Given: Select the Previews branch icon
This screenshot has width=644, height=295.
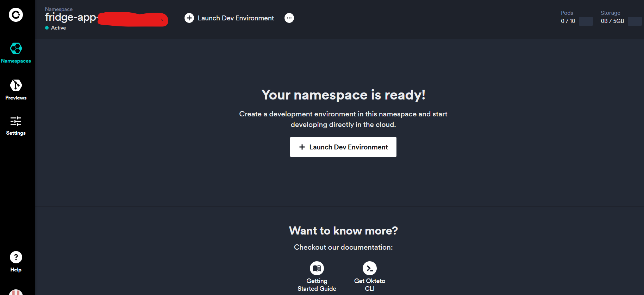Looking at the screenshot, I should coord(16,85).
